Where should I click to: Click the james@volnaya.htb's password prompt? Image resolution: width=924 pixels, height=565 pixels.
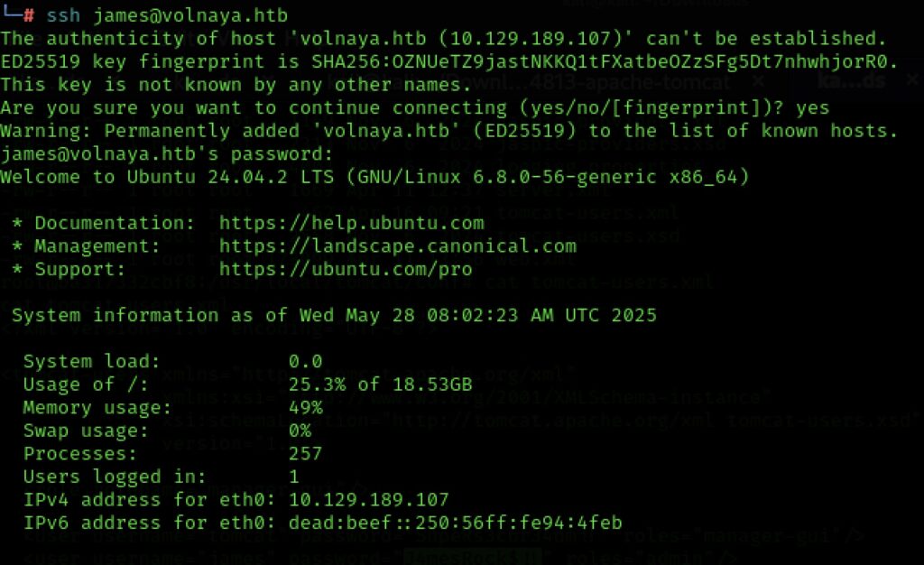click(x=167, y=154)
